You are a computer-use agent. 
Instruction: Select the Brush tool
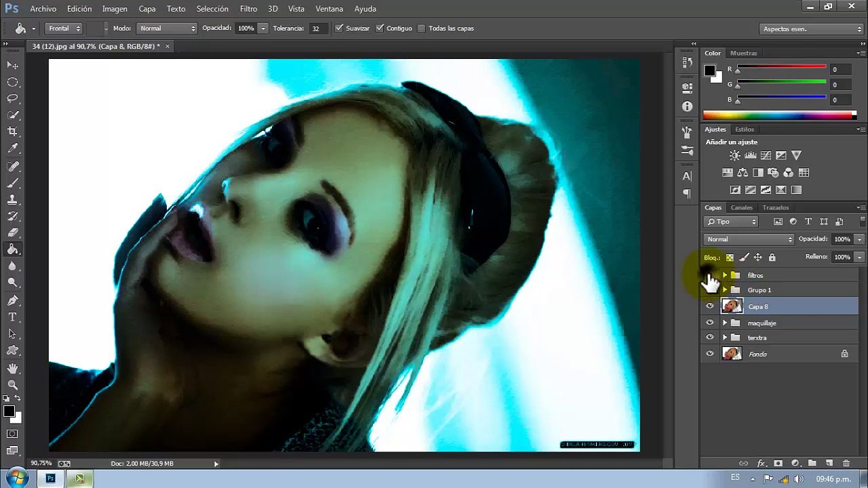(12, 183)
